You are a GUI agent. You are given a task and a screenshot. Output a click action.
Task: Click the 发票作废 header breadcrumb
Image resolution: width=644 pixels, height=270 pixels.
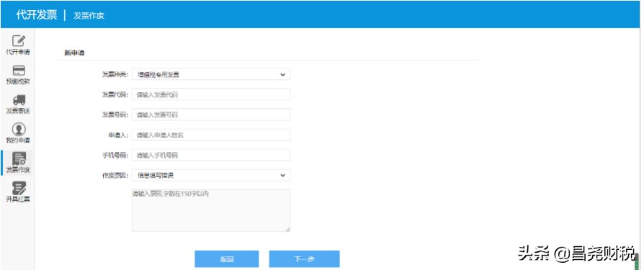click(x=89, y=16)
